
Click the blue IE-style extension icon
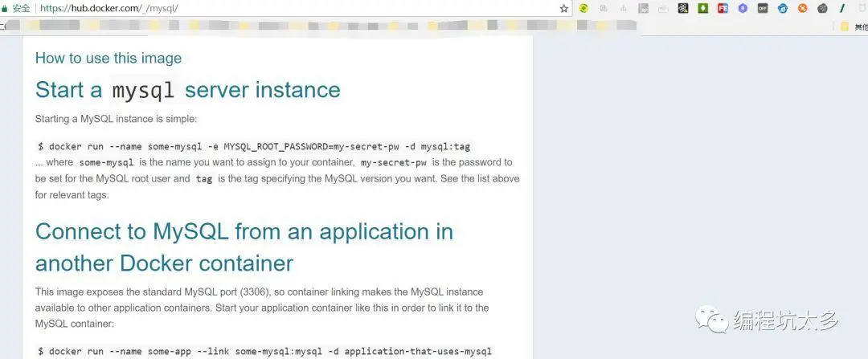click(783, 8)
